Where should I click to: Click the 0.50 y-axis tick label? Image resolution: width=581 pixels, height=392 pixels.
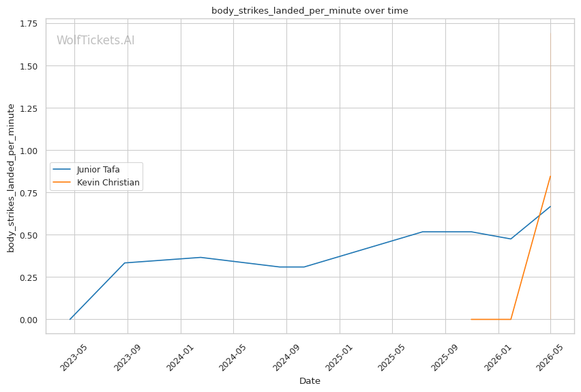point(29,235)
